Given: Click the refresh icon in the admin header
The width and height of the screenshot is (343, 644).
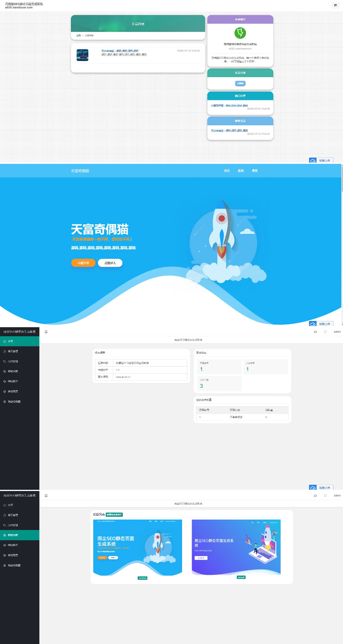Looking at the screenshot, I should [x=316, y=331].
